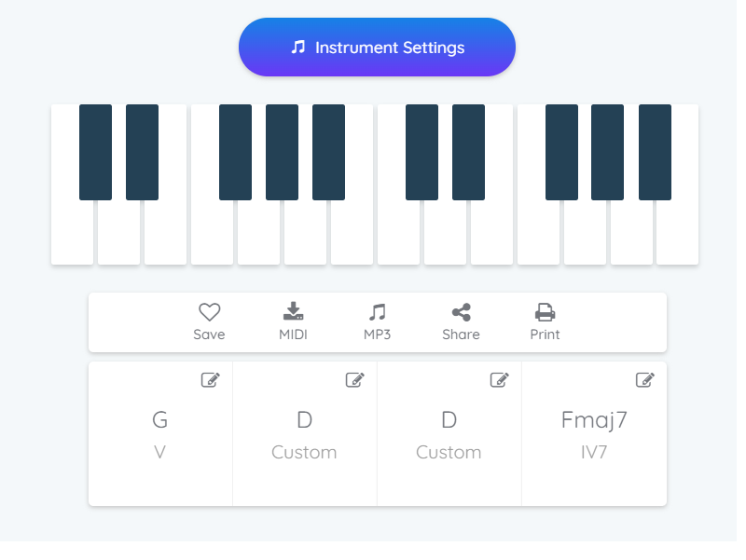Viewport: 746px width, 560px height.
Task: Play the first black piano key
Action: pos(96,152)
